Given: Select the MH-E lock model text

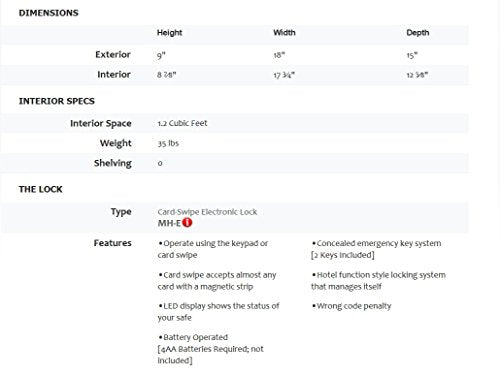Looking at the screenshot, I should click(x=169, y=223).
